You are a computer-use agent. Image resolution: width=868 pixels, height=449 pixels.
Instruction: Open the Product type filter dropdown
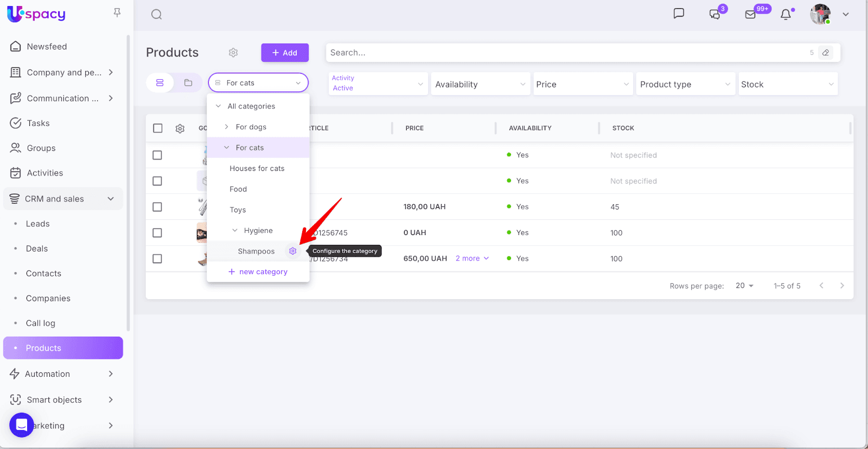[x=685, y=84]
